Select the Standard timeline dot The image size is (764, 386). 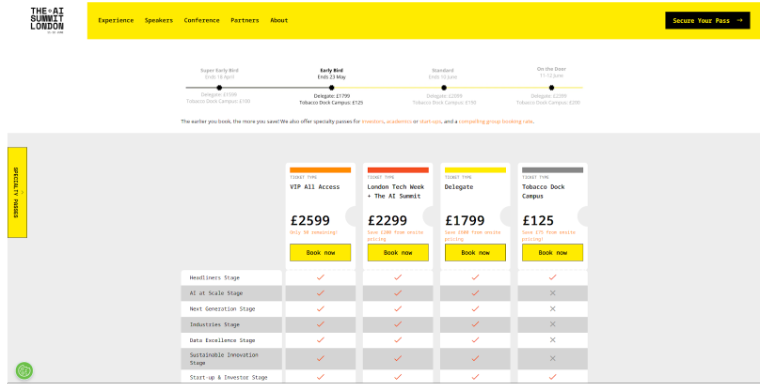click(443, 88)
